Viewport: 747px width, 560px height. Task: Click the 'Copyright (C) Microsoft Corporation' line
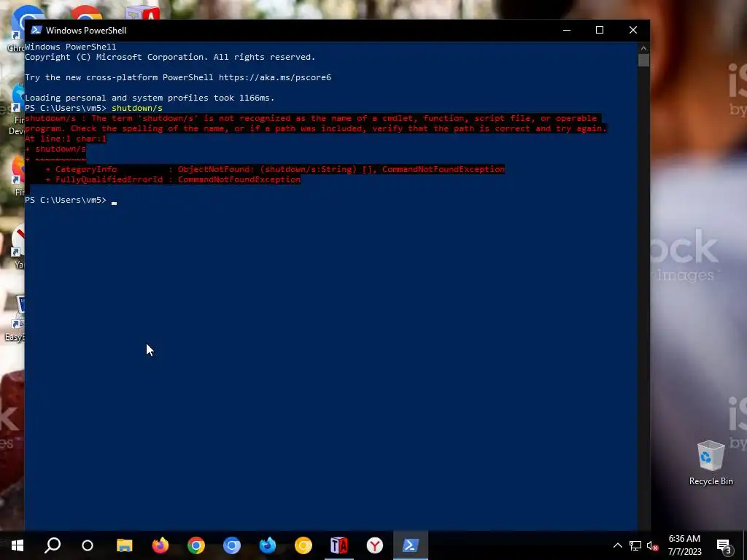tap(170, 57)
